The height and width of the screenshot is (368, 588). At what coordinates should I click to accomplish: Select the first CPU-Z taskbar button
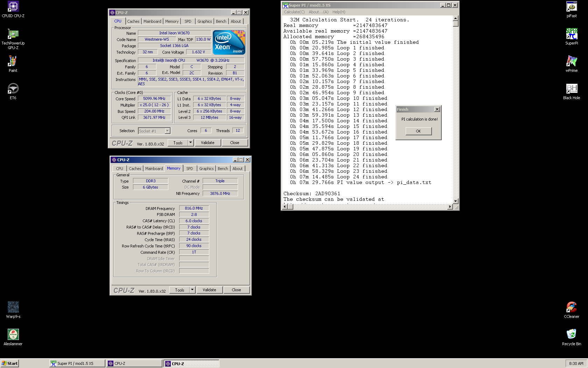pyautogui.click(x=134, y=363)
